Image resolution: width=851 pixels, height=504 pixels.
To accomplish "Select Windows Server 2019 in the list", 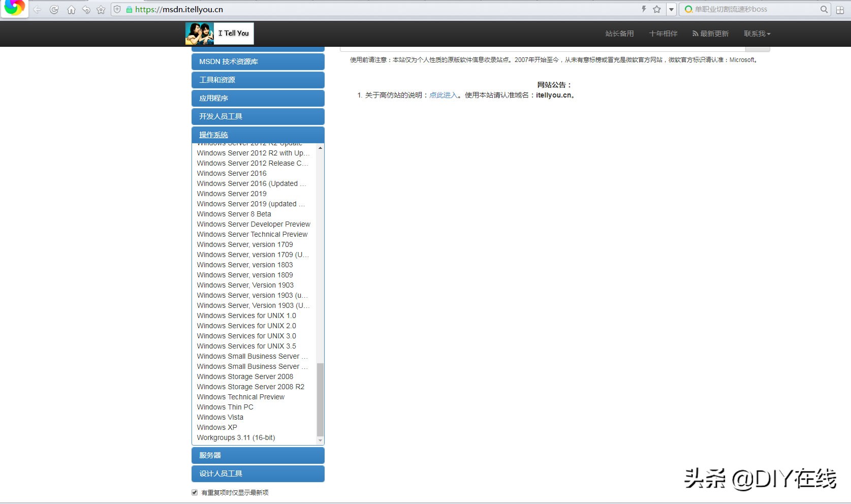I will [232, 194].
